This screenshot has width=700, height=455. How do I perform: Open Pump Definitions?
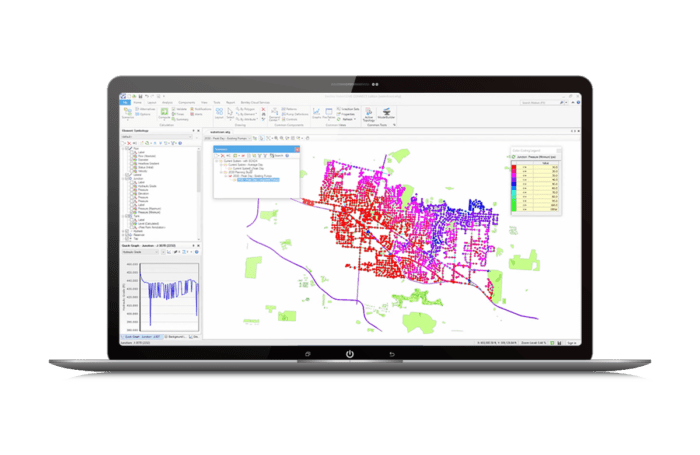click(x=295, y=114)
